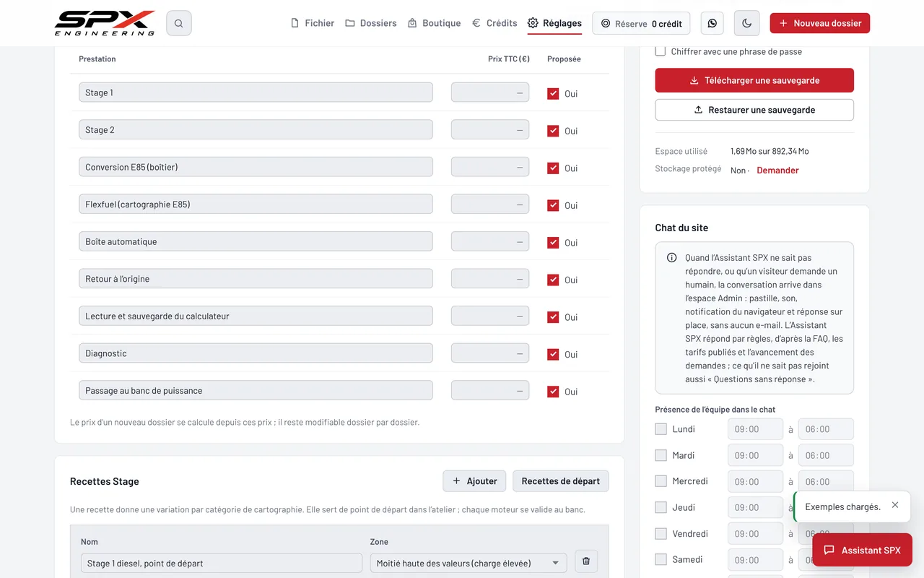Uncheck Proposée for Stage 1
The height and width of the screenshot is (578, 924).
(x=553, y=93)
